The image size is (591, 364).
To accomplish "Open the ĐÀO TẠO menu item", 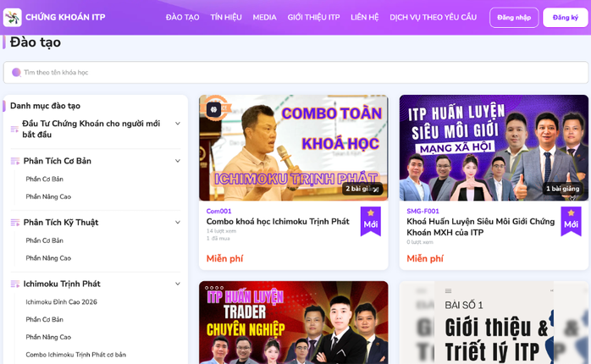I will tap(183, 18).
